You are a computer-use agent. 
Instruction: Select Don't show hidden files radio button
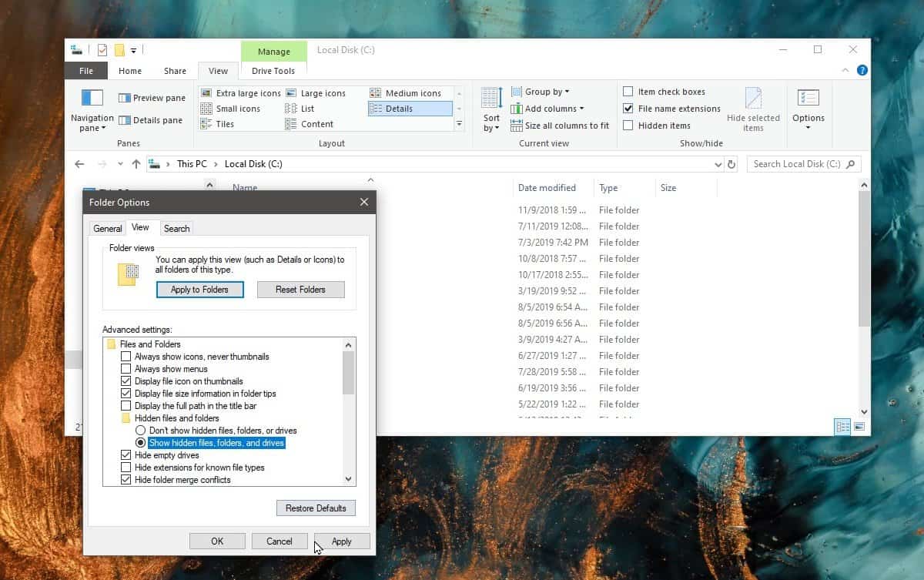coord(140,431)
